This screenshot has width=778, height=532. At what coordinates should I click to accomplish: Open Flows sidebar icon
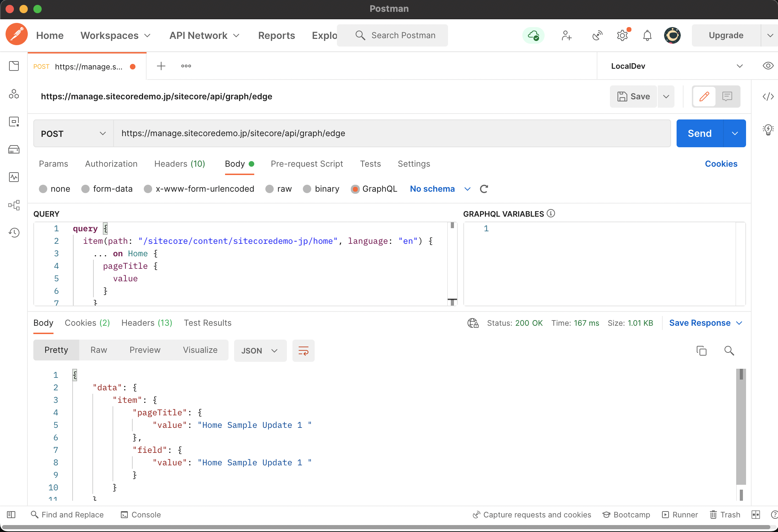[14, 205]
